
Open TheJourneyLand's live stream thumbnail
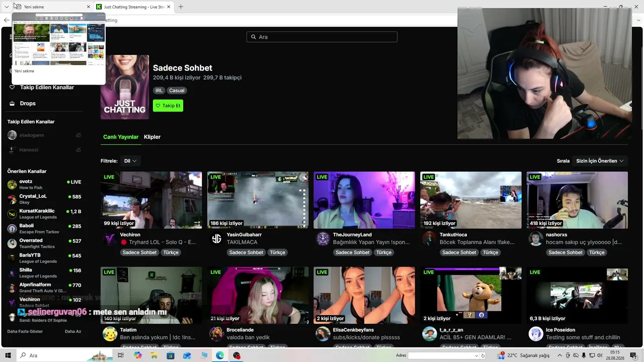(364, 200)
